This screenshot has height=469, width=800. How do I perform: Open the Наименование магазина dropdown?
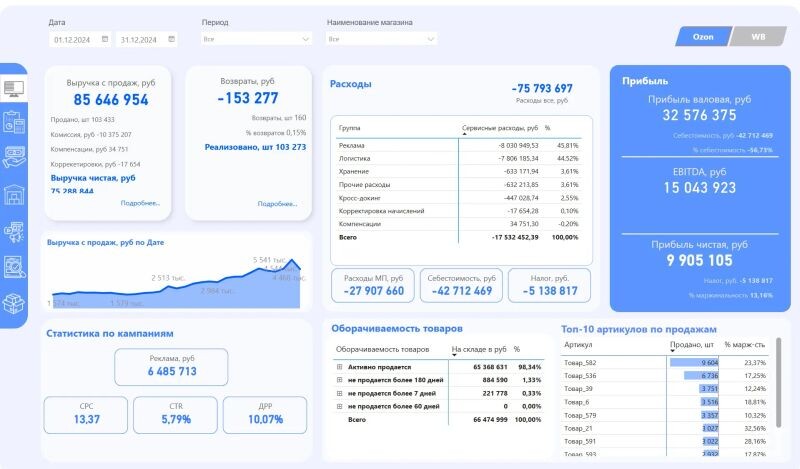tap(381, 39)
